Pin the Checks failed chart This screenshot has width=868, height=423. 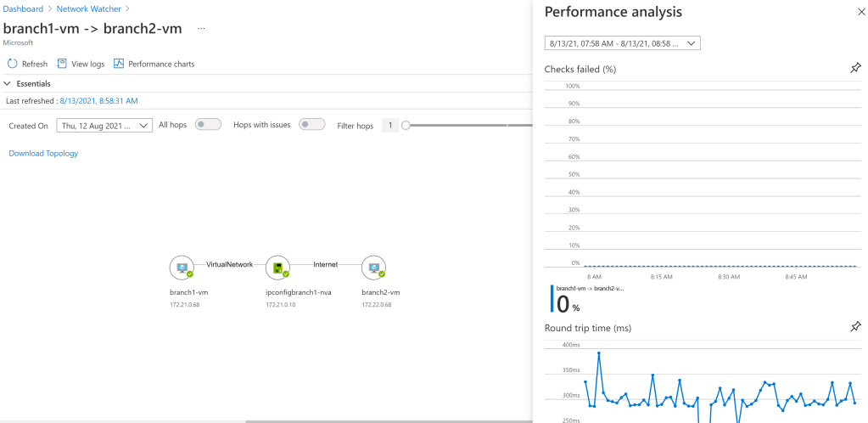(855, 69)
